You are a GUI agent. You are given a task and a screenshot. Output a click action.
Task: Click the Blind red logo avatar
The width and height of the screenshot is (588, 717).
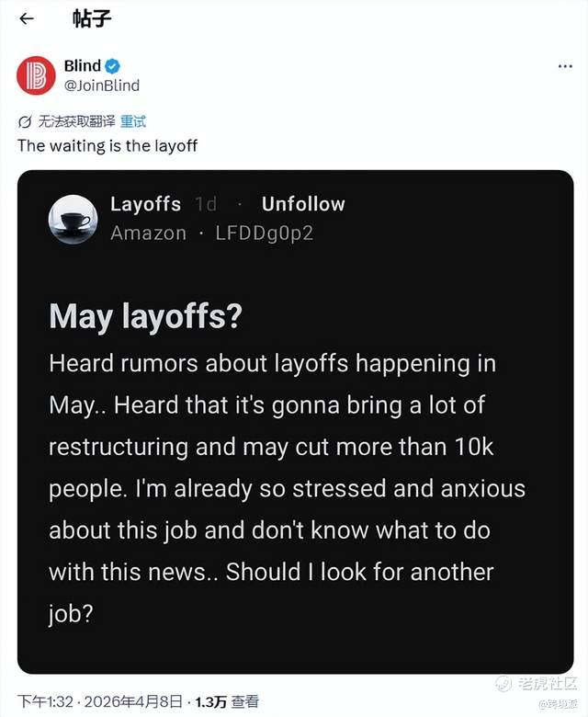[x=36, y=75]
